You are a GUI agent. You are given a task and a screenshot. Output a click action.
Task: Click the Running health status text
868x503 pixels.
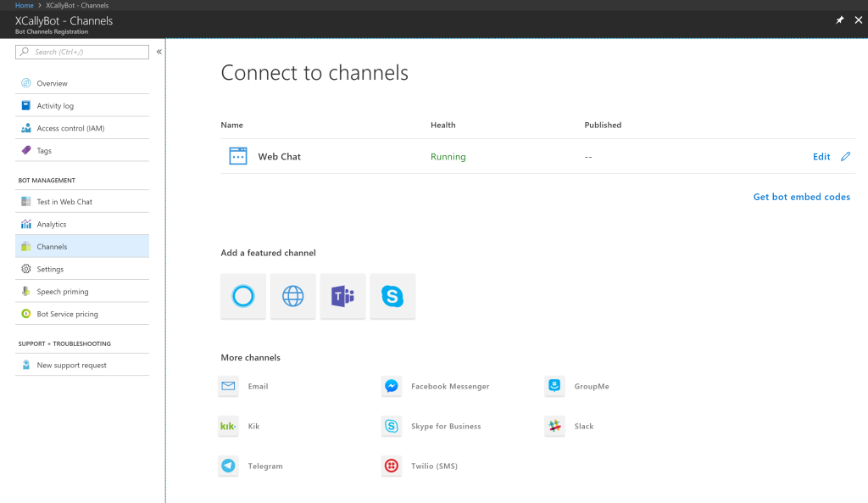(x=448, y=157)
